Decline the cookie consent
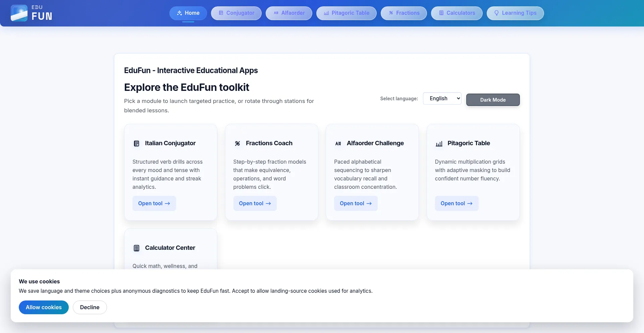The height and width of the screenshot is (333, 644). click(x=90, y=308)
